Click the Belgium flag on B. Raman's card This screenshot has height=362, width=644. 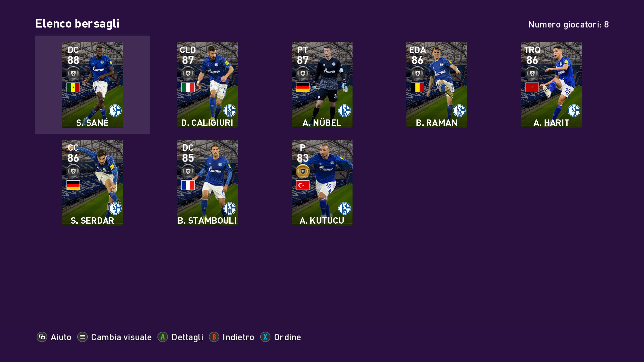[x=417, y=87]
